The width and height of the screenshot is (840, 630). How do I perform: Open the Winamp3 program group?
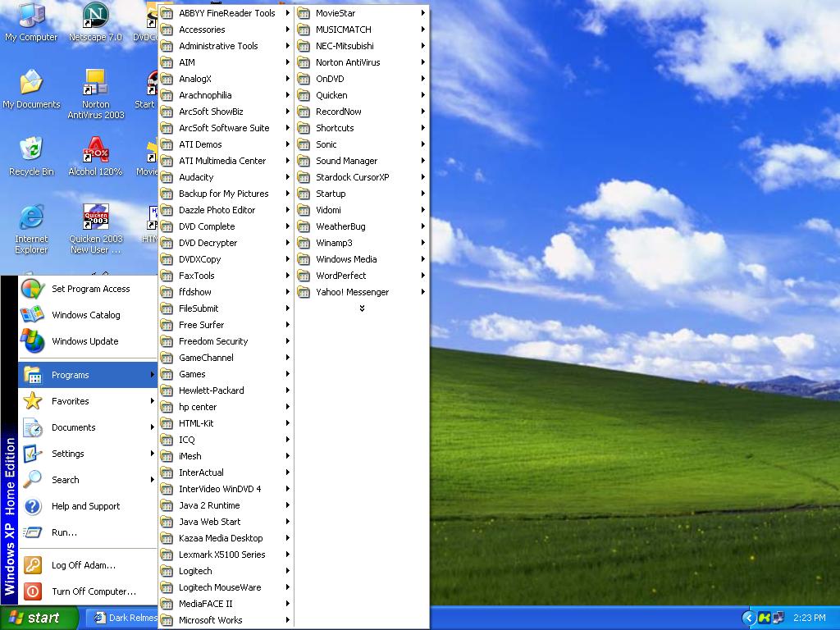point(362,243)
